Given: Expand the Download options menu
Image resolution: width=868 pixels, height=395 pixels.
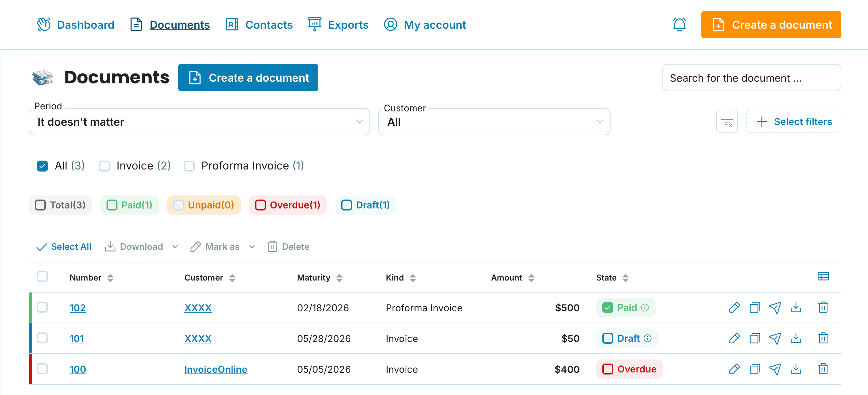Looking at the screenshot, I should point(175,247).
